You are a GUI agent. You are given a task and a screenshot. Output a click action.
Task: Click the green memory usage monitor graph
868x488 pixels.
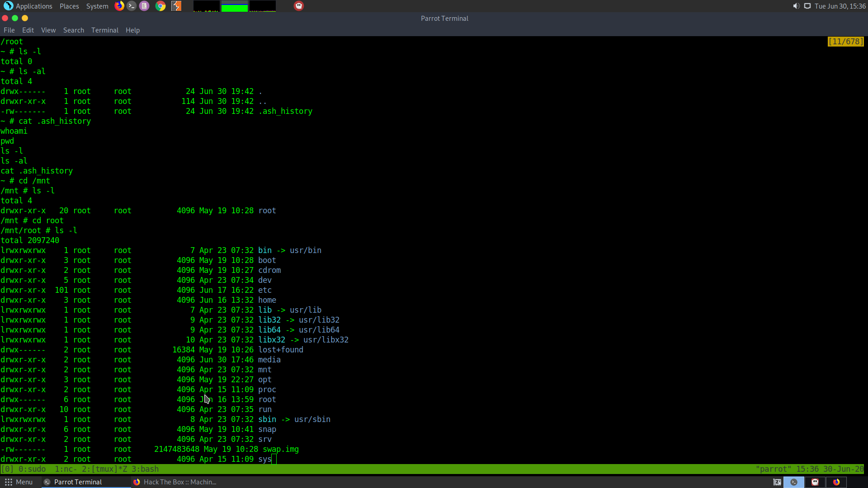click(x=234, y=7)
